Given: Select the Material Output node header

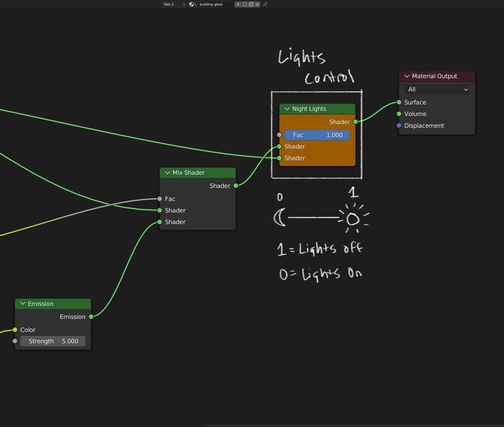Looking at the screenshot, I should [x=437, y=76].
